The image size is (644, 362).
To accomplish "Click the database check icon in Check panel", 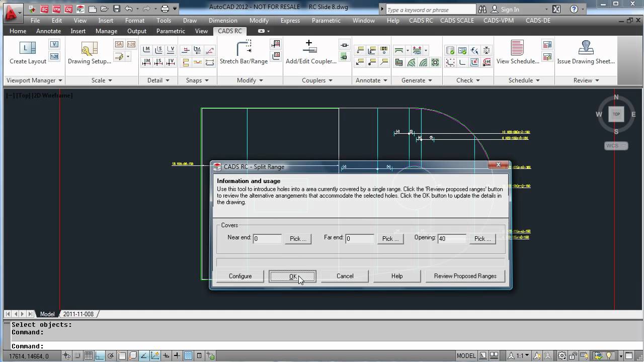I will click(x=450, y=50).
